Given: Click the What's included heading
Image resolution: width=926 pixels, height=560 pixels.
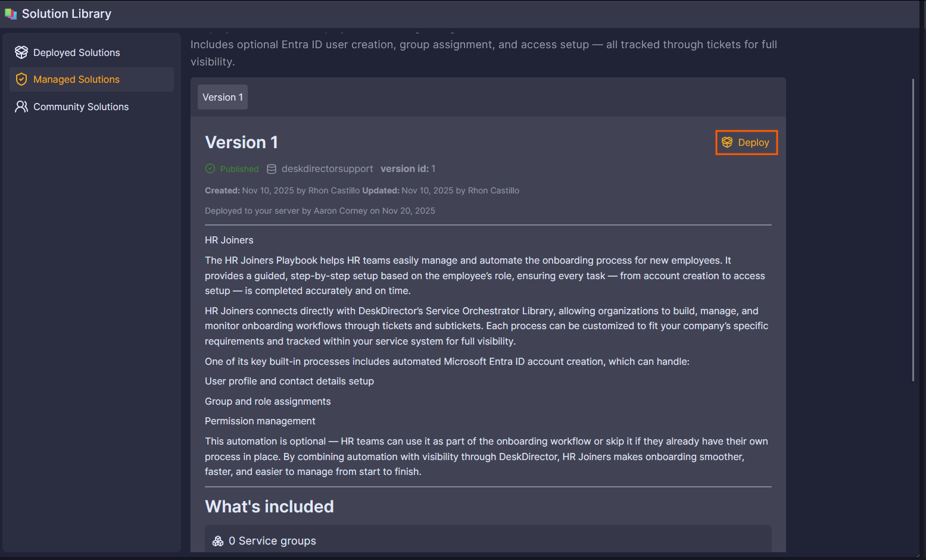Looking at the screenshot, I should pyautogui.click(x=269, y=506).
